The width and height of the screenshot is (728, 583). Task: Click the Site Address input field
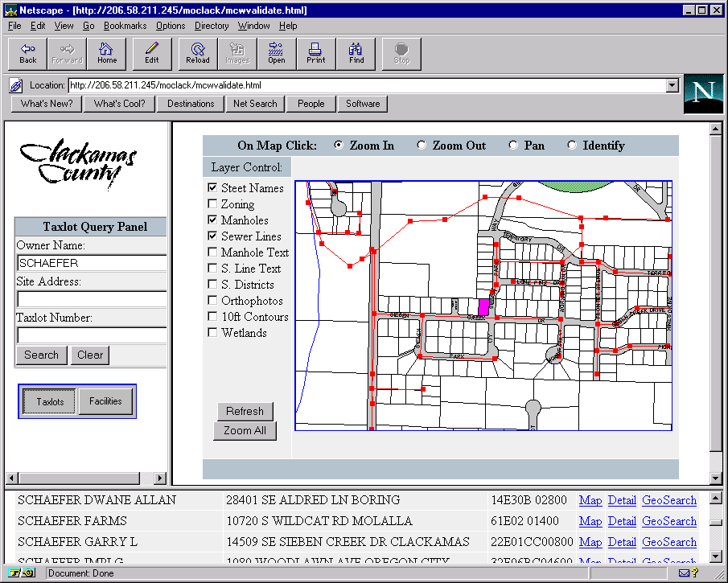(x=92, y=299)
